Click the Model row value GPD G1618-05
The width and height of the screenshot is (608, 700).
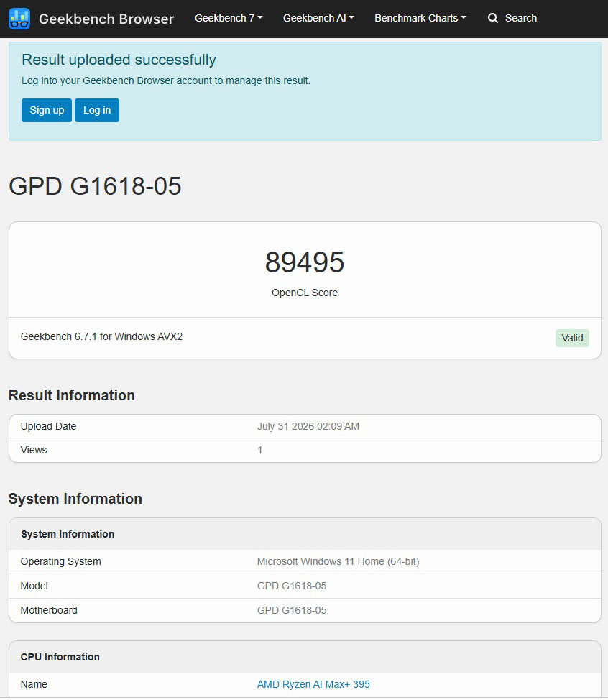click(x=292, y=586)
